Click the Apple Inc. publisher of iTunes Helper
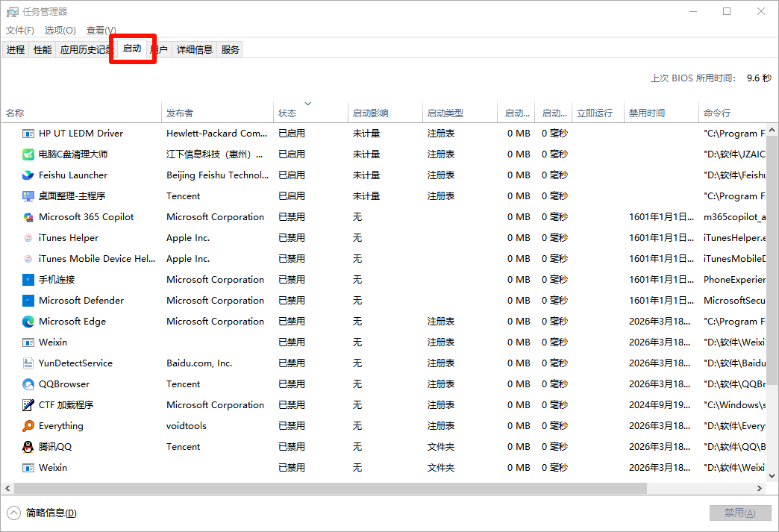This screenshot has width=779, height=532. [x=188, y=238]
